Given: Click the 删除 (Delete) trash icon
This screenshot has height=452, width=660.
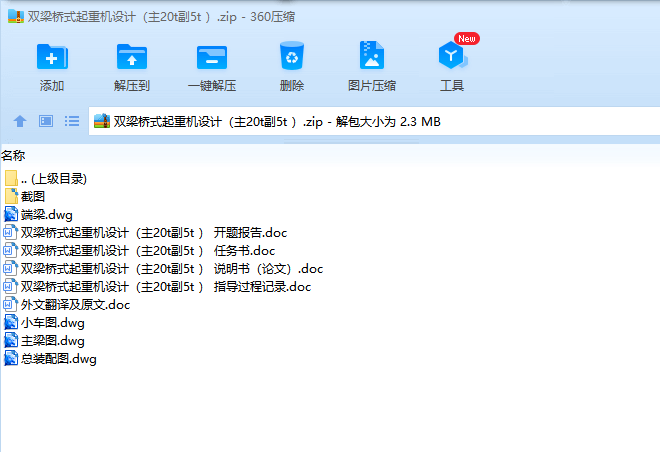Looking at the screenshot, I should 292,56.
